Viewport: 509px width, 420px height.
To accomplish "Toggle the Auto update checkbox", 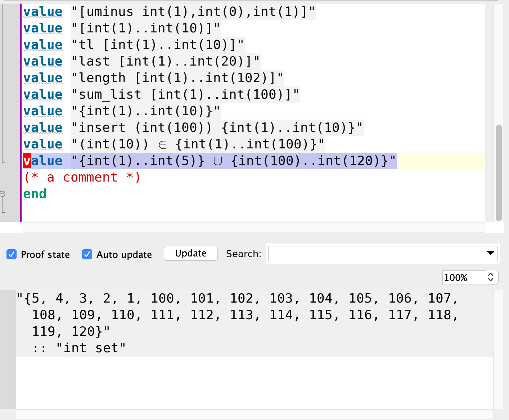I will pos(87,254).
